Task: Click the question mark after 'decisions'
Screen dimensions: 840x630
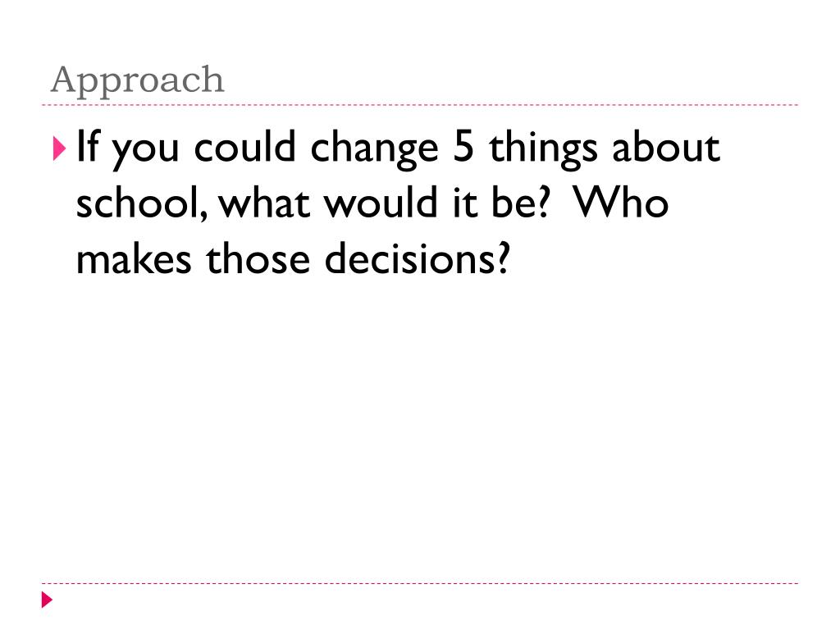Action: (502, 257)
